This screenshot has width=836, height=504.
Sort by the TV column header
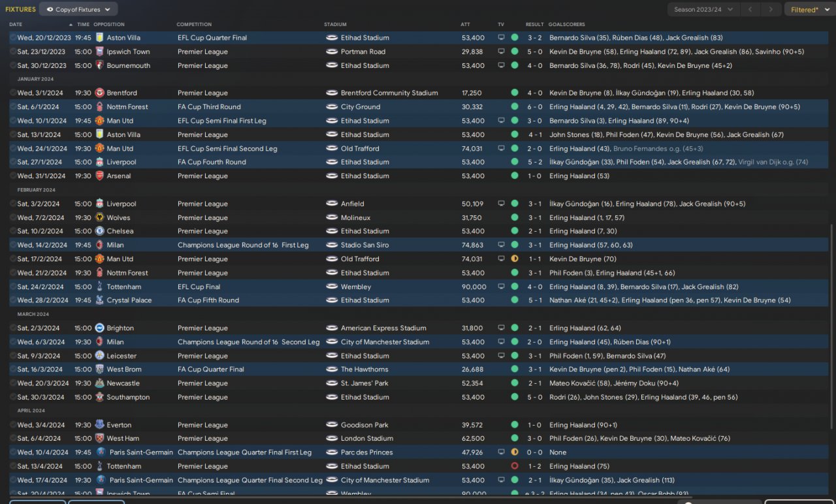(x=501, y=24)
